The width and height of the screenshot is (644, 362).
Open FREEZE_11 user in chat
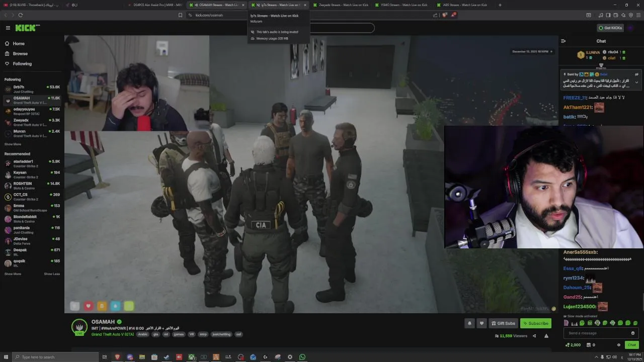point(575,98)
